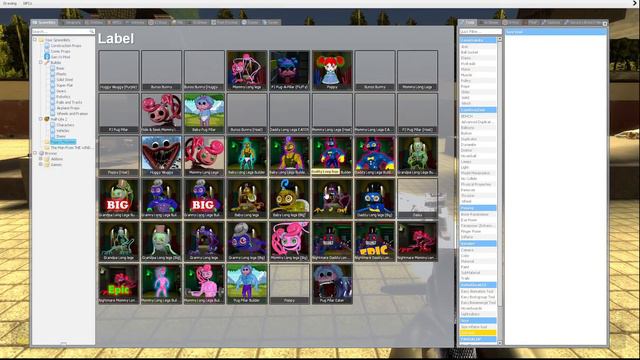Spawn the blue Huggy Wuggy face thumbnail
This screenshot has height=360, width=640.
(161, 156)
